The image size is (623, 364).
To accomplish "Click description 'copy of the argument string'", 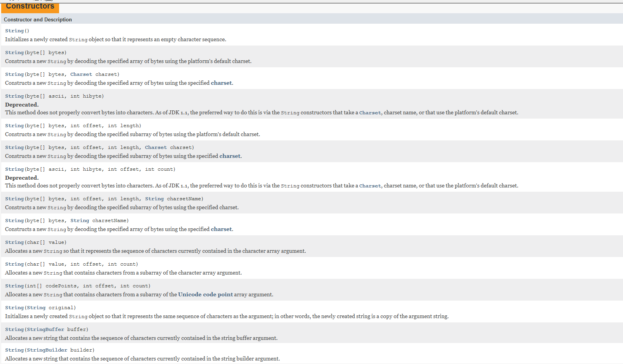I will pyautogui.click(x=227, y=316).
